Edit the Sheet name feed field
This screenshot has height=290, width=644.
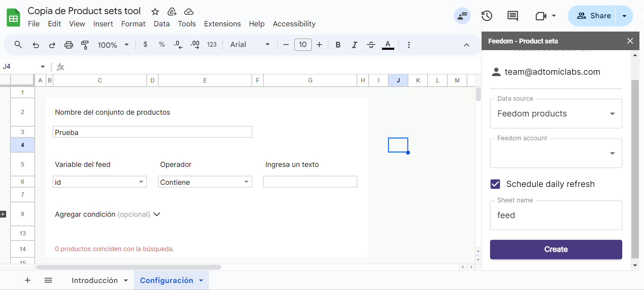click(556, 215)
